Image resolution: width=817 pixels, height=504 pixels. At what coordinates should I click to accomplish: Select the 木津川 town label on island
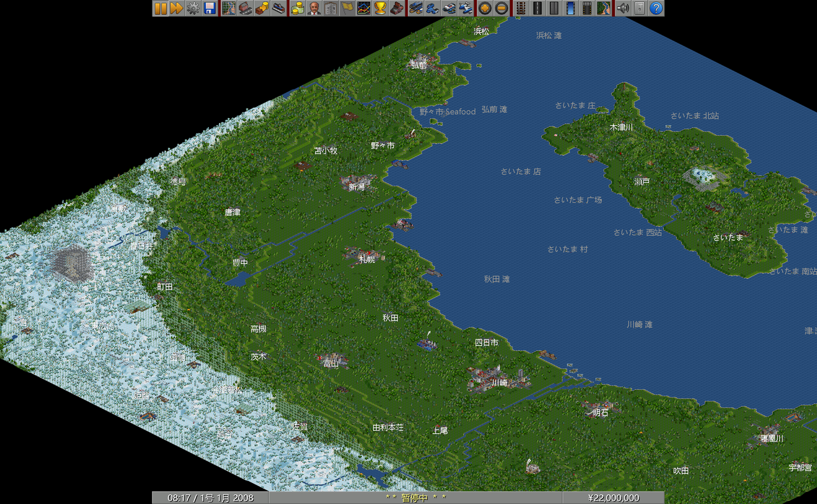pos(621,127)
